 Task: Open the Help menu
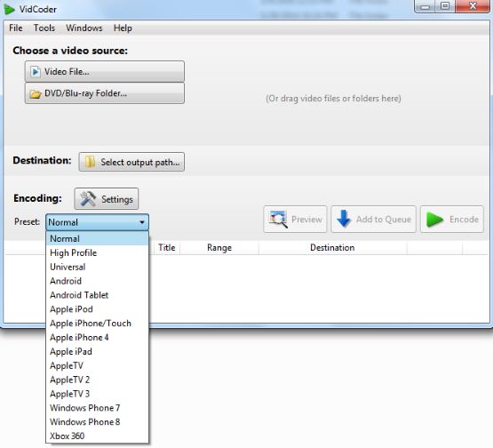[x=123, y=28]
